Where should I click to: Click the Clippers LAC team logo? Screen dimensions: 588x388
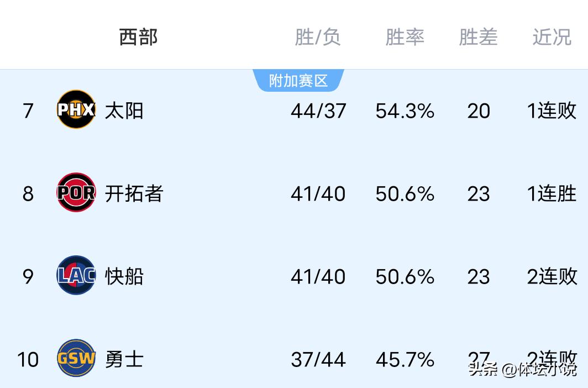click(x=76, y=275)
